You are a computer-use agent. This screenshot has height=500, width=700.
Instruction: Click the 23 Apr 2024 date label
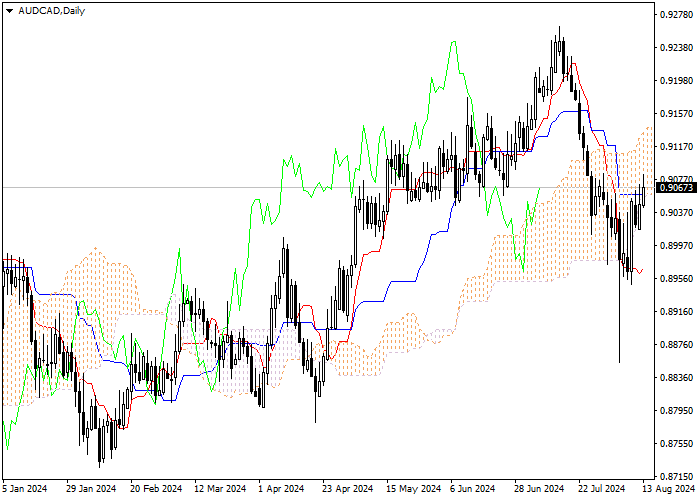pos(348,488)
